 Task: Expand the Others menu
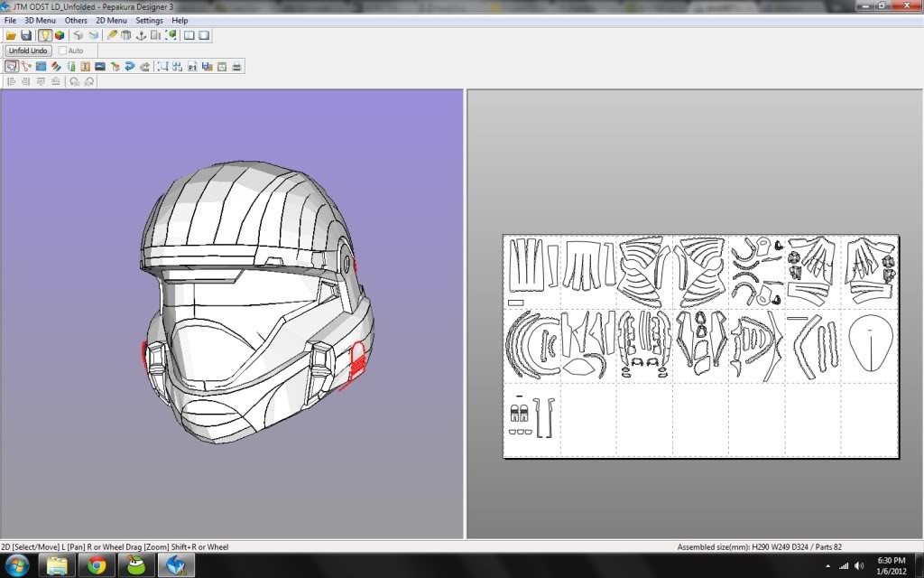[76, 20]
